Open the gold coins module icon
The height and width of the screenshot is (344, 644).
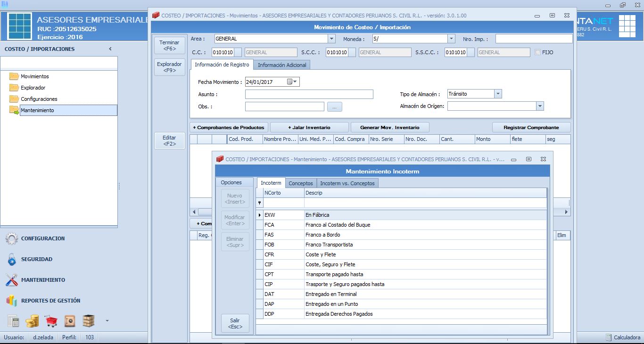tap(32, 321)
